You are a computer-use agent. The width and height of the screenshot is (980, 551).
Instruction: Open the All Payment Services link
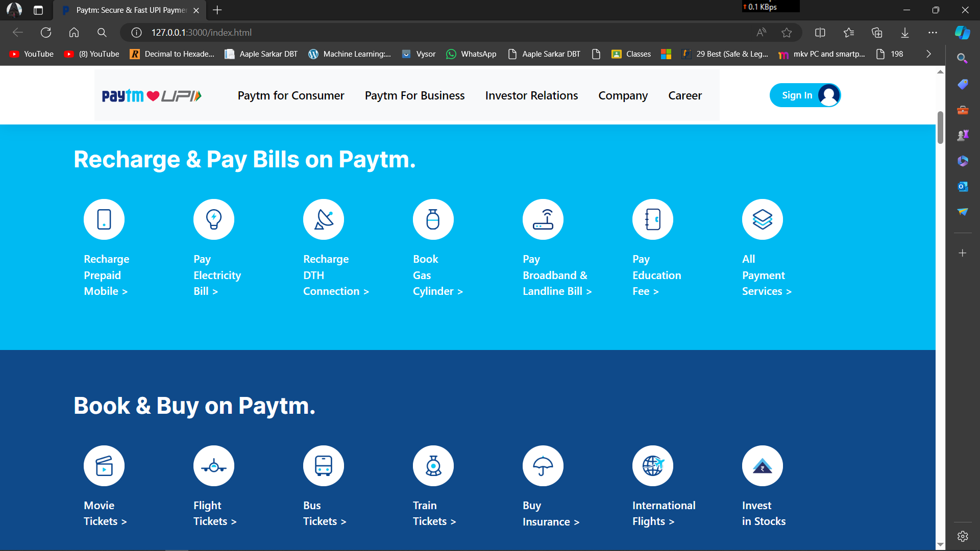[766, 275]
